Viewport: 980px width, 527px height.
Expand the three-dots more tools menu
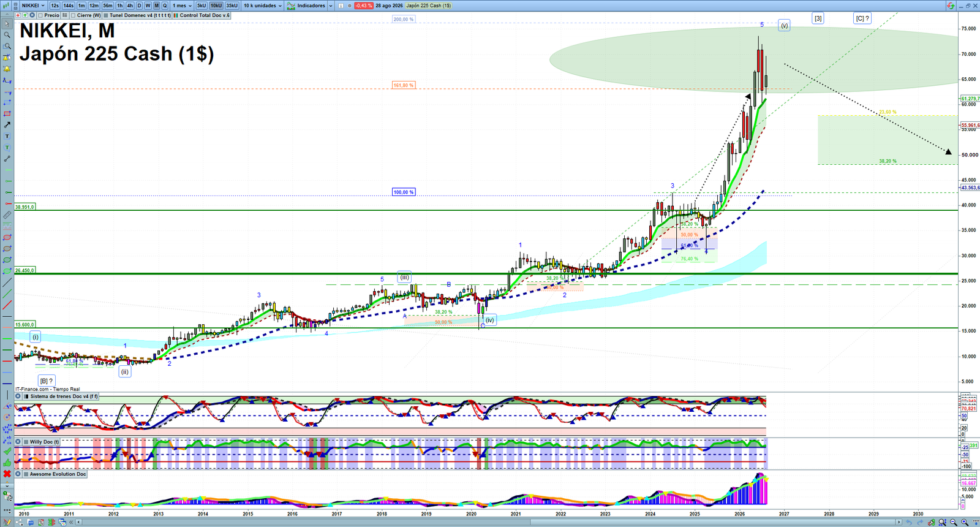click(x=7, y=510)
